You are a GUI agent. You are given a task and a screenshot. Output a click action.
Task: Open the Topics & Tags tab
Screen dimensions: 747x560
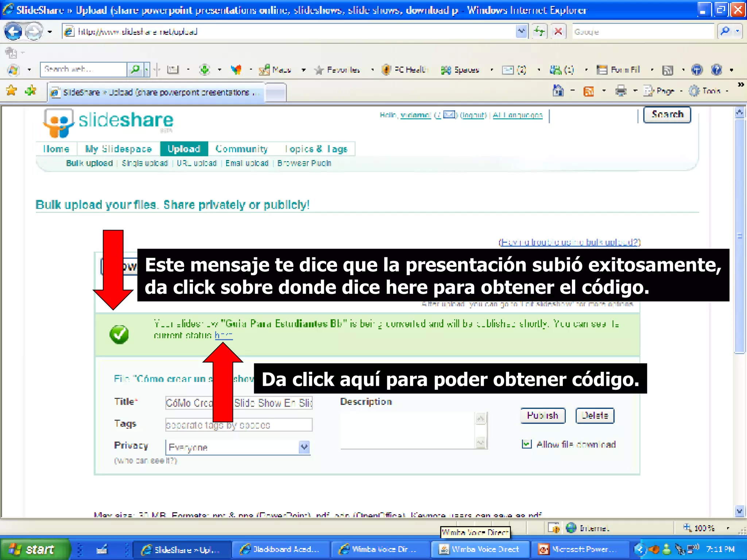point(316,149)
